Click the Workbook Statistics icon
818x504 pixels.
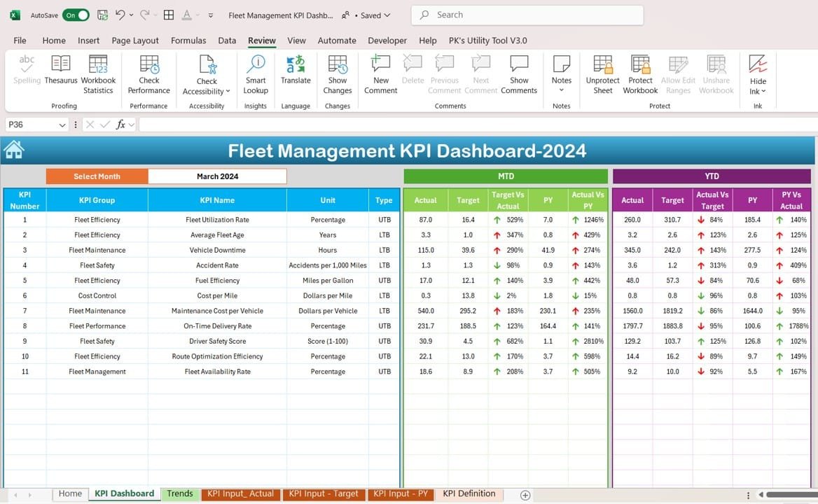coord(98,65)
